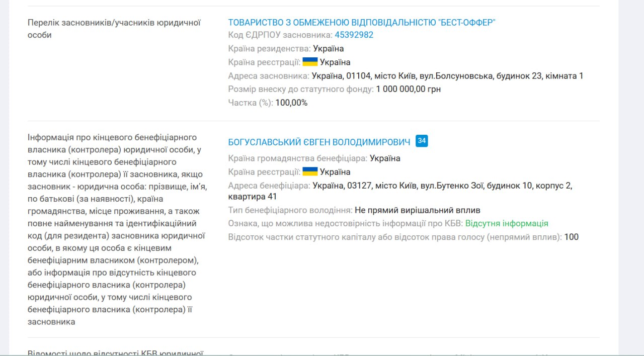Open Богуславський Євген Володимирович profile link
The image size is (644, 356).
click(319, 142)
